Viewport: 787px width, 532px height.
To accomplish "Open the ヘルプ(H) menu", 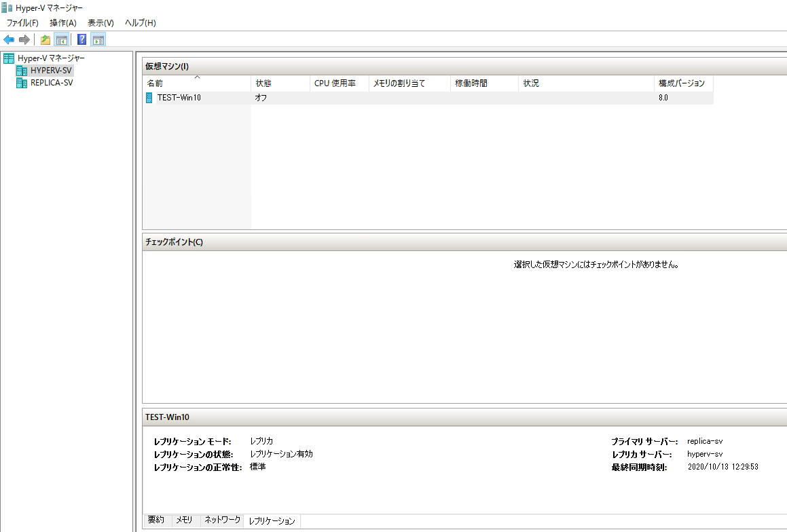I will pos(141,23).
